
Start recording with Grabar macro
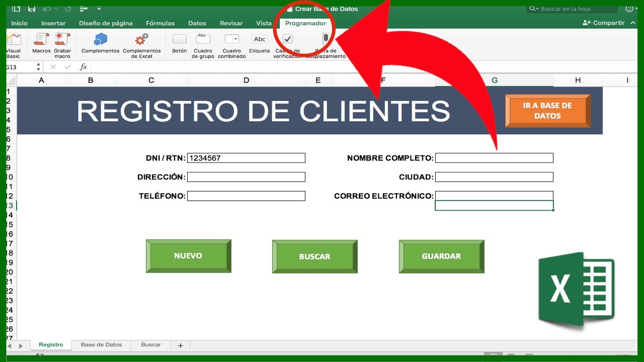point(62,45)
